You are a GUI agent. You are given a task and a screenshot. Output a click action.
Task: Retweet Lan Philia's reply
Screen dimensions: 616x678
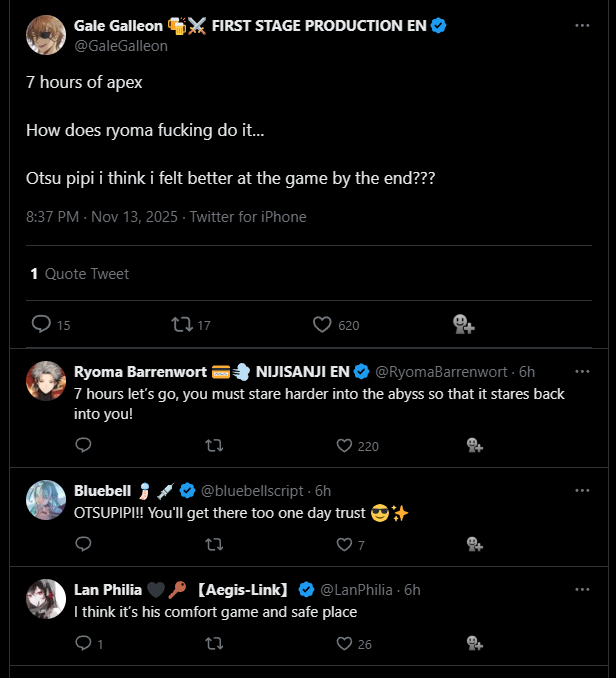pos(213,643)
